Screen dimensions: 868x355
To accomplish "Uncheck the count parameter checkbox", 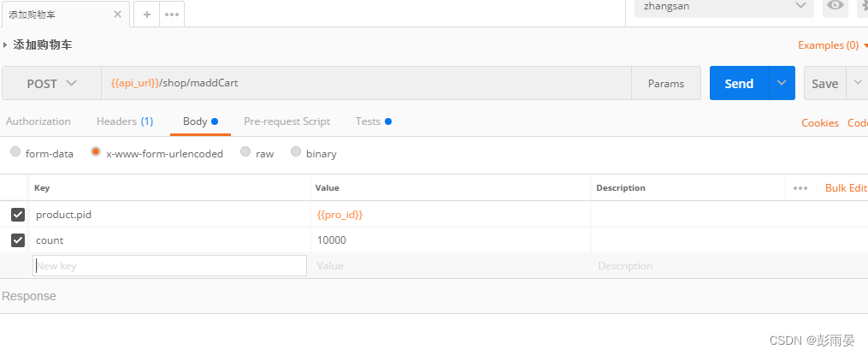I will pyautogui.click(x=17, y=240).
